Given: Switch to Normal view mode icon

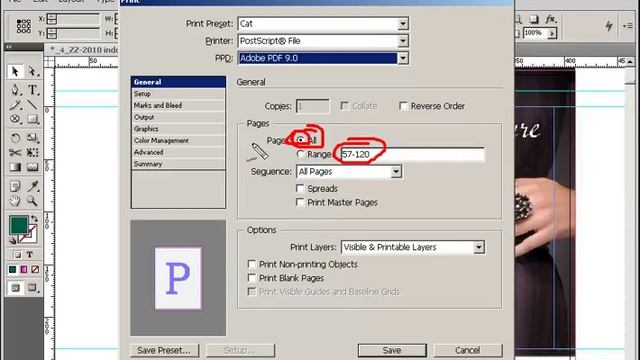Looking at the screenshot, I should (16, 288).
